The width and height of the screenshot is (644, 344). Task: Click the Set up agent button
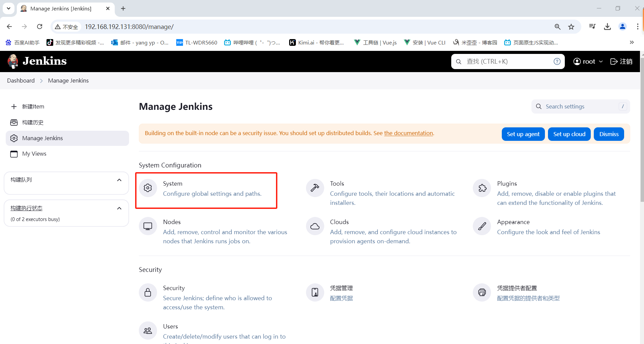click(x=523, y=134)
